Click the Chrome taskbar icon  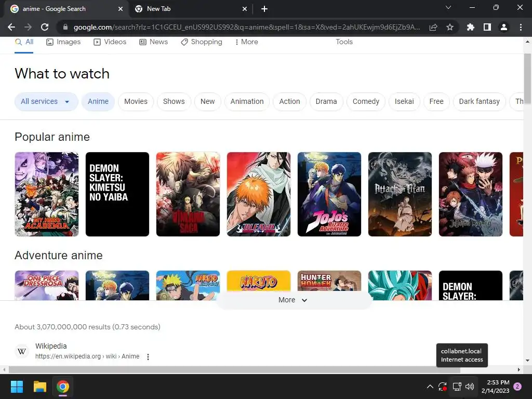63,387
